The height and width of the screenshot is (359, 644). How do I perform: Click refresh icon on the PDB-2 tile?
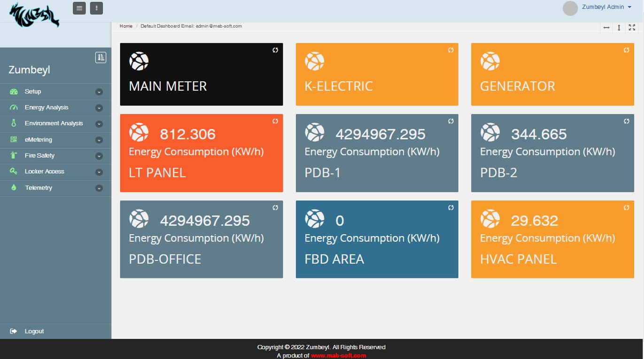click(626, 121)
